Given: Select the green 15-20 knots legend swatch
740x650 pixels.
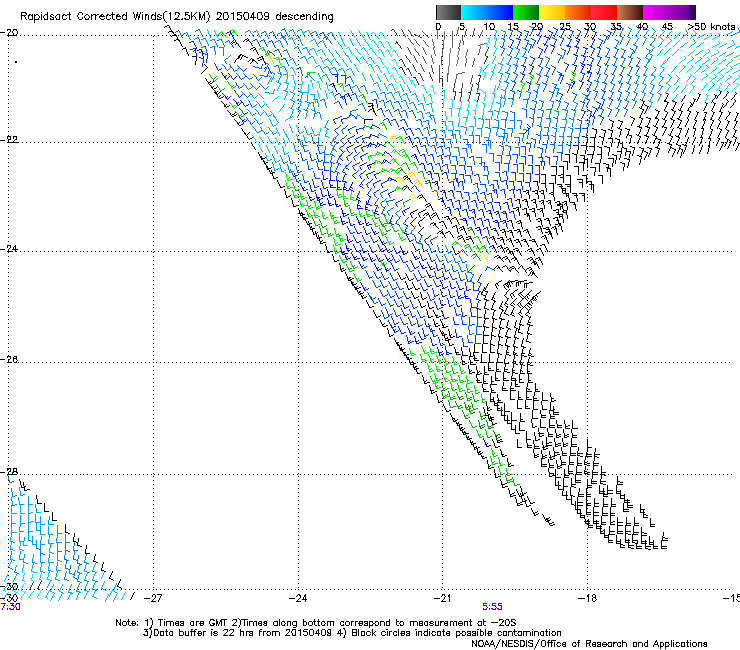Looking at the screenshot, I should point(526,12).
